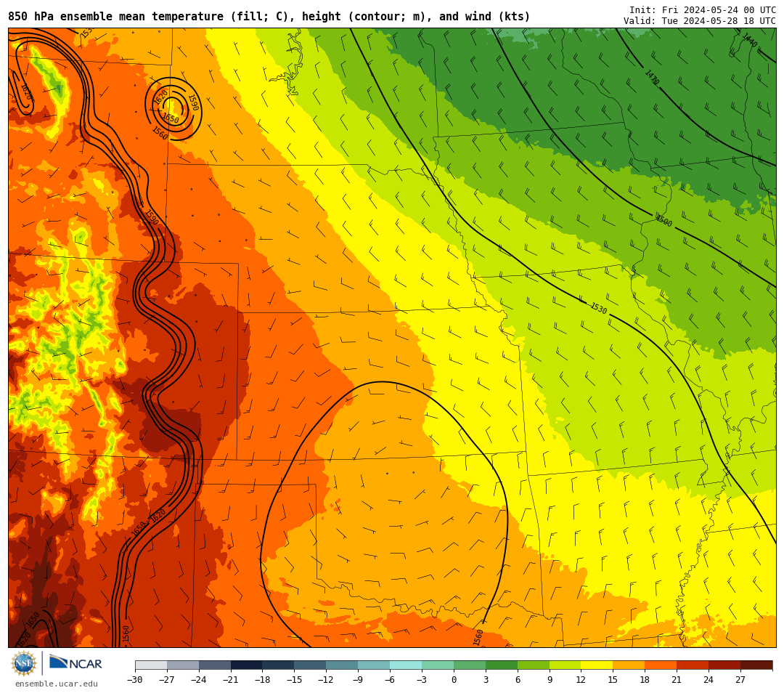Click the dark maroon 27 colorbar swatch
The width and height of the screenshot is (784, 693).
click(x=756, y=665)
